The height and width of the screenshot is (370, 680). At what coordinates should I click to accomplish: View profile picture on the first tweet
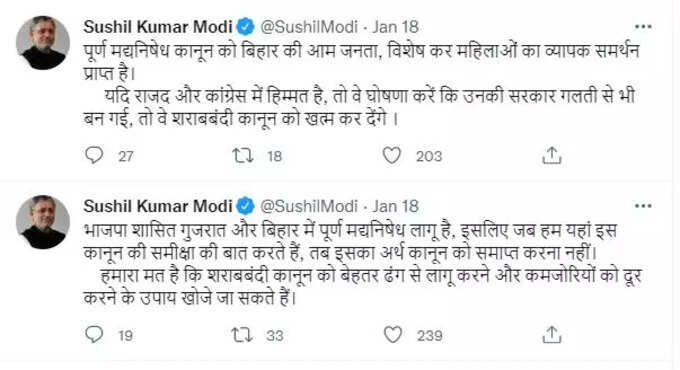pos(43,43)
